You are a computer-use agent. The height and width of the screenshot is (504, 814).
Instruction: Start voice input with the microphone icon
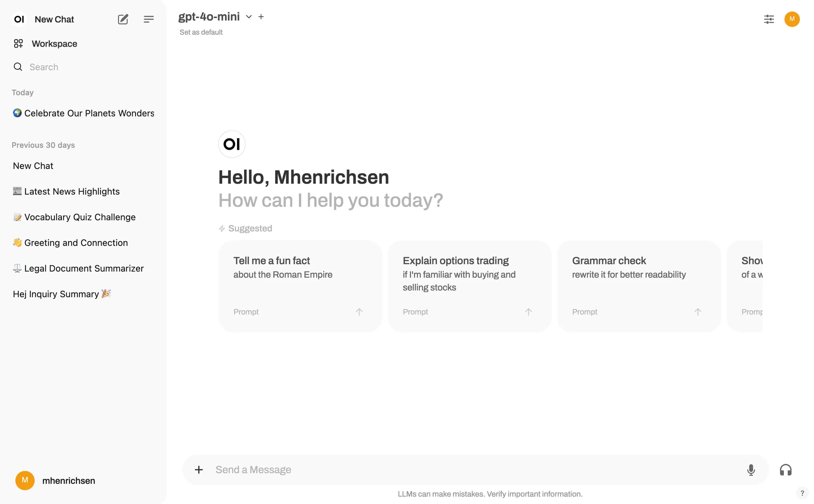(750, 470)
